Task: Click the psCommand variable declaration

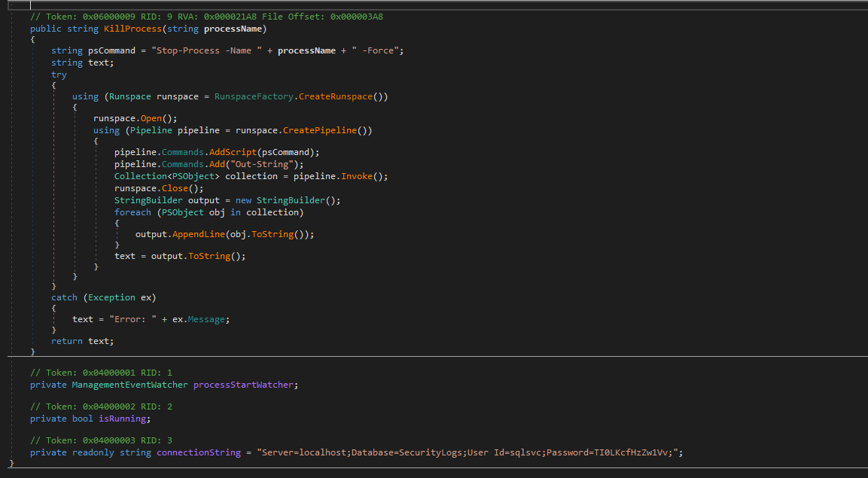Action: coord(112,50)
